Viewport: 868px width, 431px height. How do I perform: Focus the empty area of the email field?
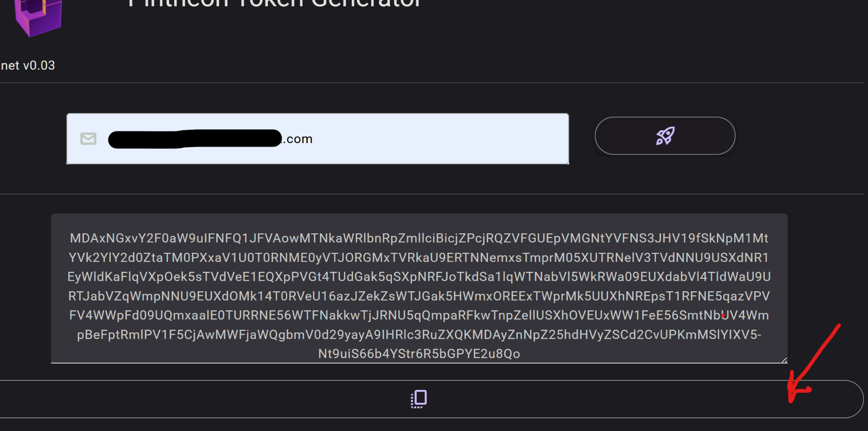click(x=439, y=139)
